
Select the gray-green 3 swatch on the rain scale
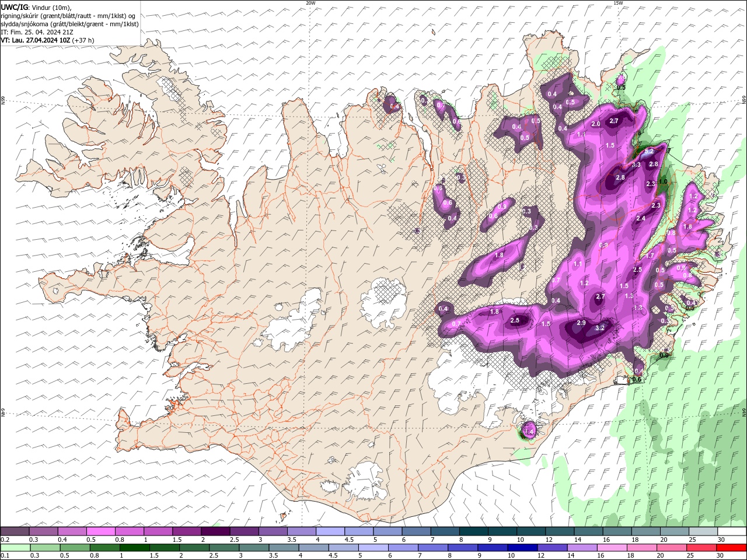[x=253, y=548]
